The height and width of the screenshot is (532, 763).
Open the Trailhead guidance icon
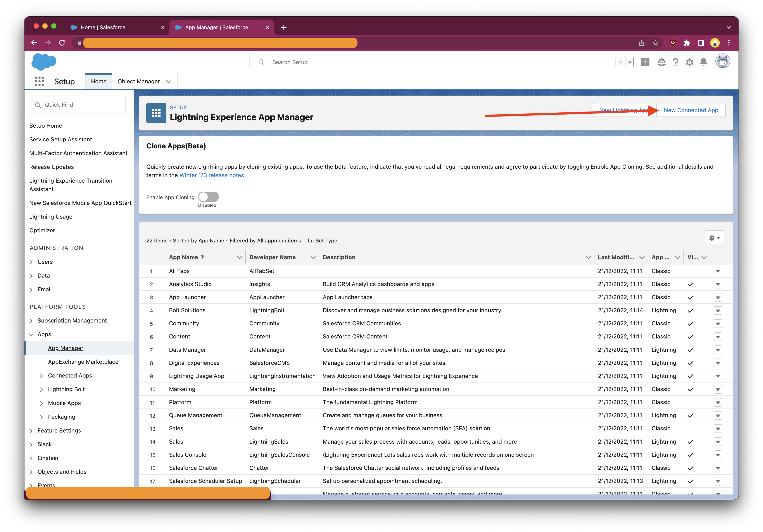pyautogui.click(x=661, y=62)
